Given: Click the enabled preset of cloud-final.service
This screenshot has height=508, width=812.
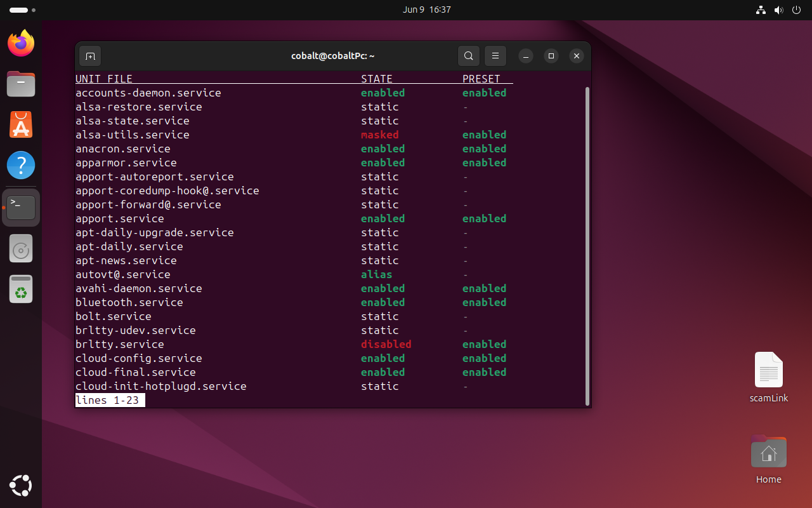Looking at the screenshot, I should click(x=485, y=372).
